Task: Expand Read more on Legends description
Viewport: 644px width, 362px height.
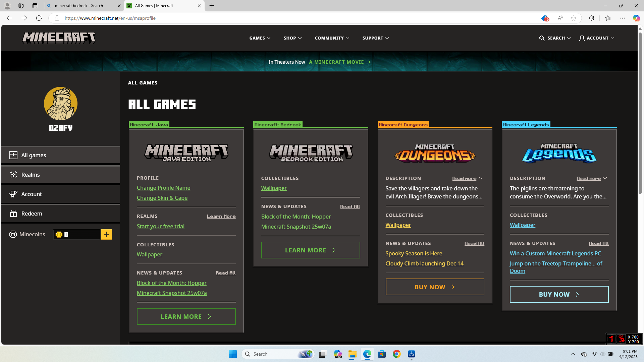Action: [592, 179]
